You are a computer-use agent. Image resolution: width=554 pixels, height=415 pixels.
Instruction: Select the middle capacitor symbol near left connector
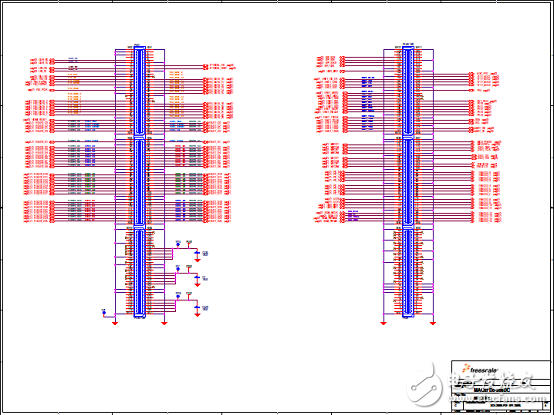[x=198, y=278]
